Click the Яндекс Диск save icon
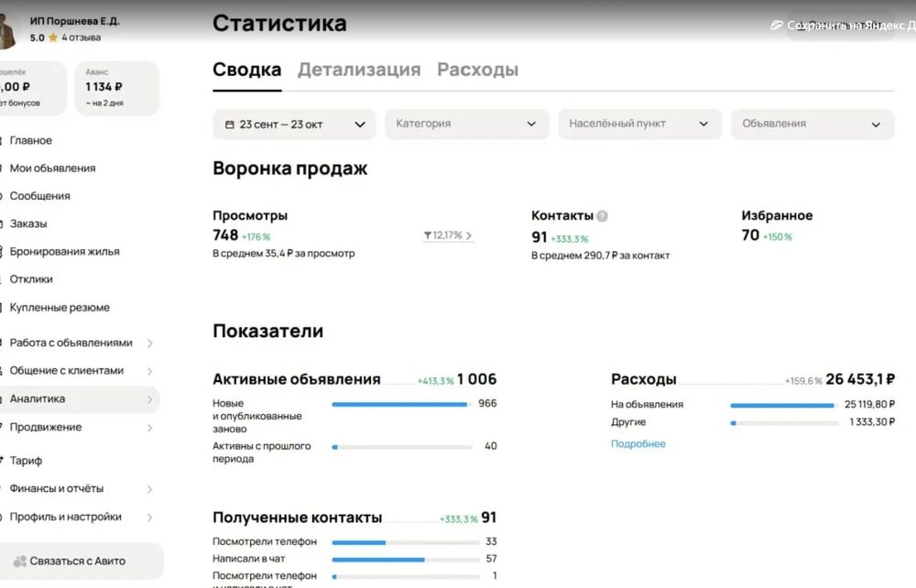916x588 pixels. point(777,25)
